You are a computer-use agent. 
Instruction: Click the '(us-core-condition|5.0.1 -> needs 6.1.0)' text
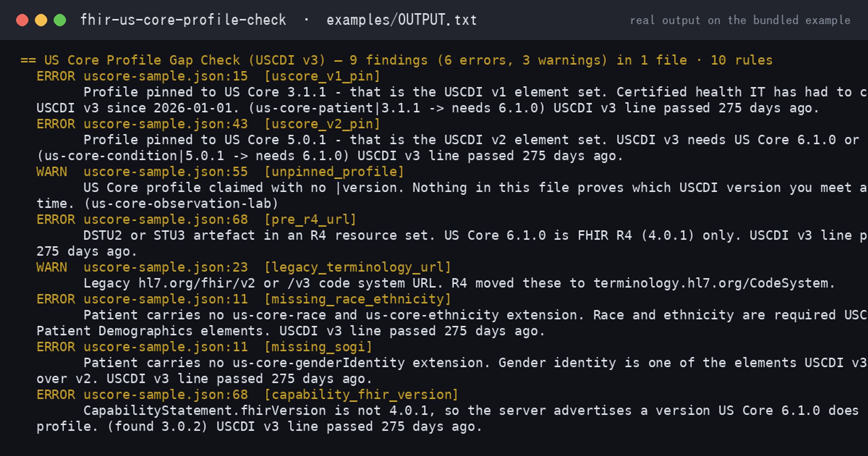click(193, 156)
